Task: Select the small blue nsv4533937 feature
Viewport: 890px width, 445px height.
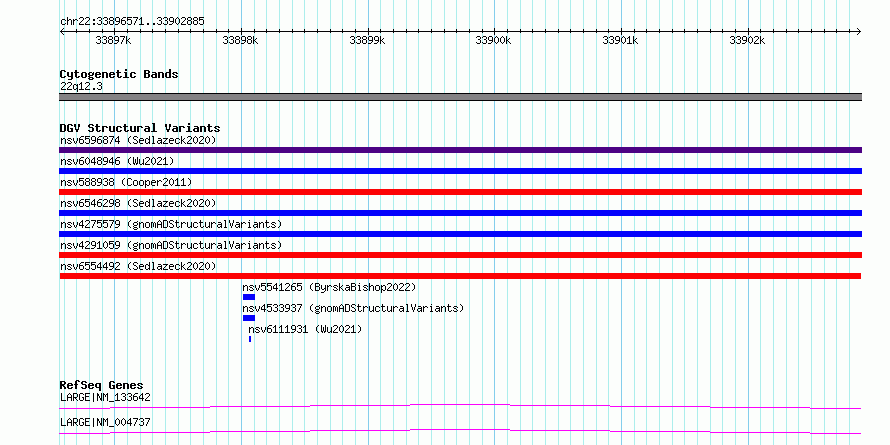Action: coord(249,318)
